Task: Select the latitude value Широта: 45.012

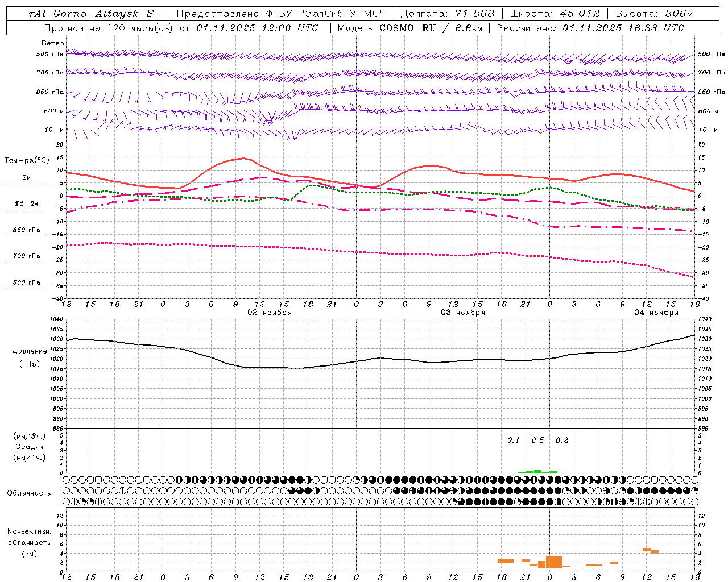Action: coord(555,14)
